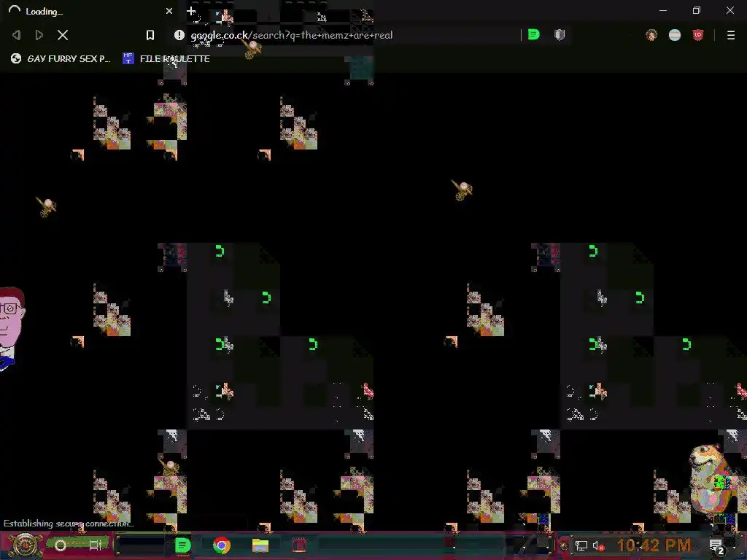The height and width of the screenshot is (560, 747).
Task: Open the Brave Shields panel
Action: point(560,35)
